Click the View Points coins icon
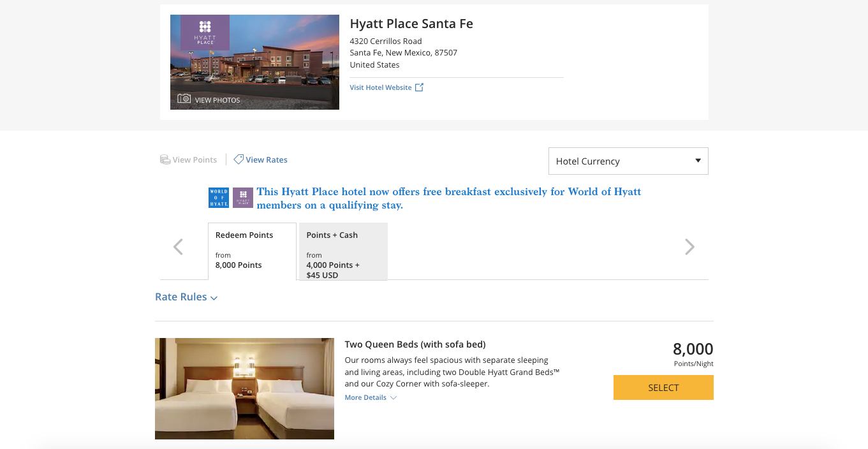 (165, 160)
